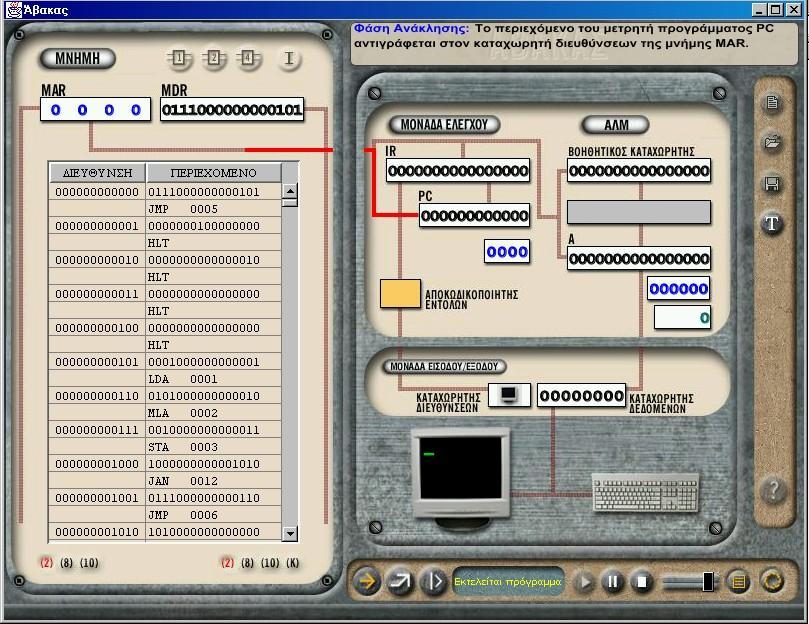Save the program using the floppy disk icon
Viewport: 809px width, 624px height.
click(x=772, y=183)
